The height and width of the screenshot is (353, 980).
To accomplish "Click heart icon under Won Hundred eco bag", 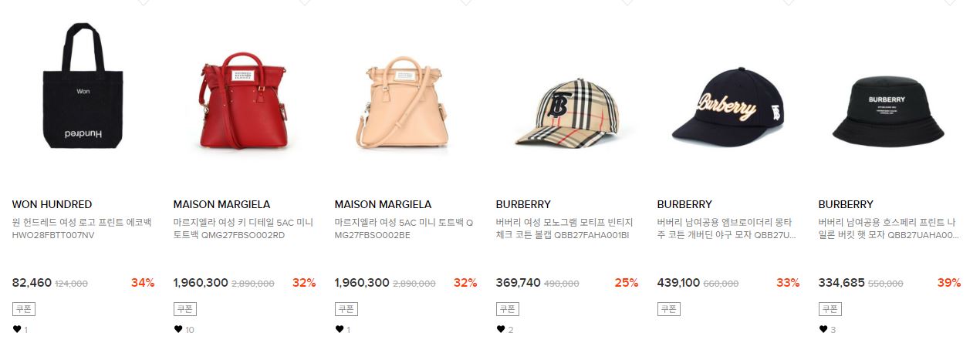I will [17, 330].
